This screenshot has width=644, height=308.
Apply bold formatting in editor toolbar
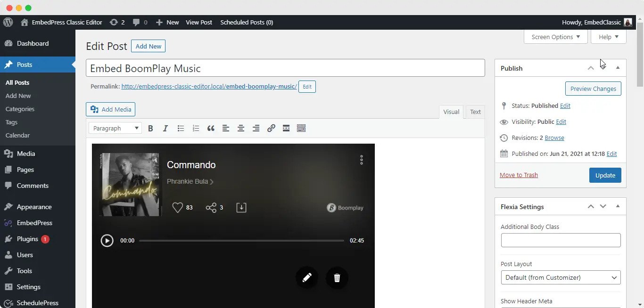[150, 128]
